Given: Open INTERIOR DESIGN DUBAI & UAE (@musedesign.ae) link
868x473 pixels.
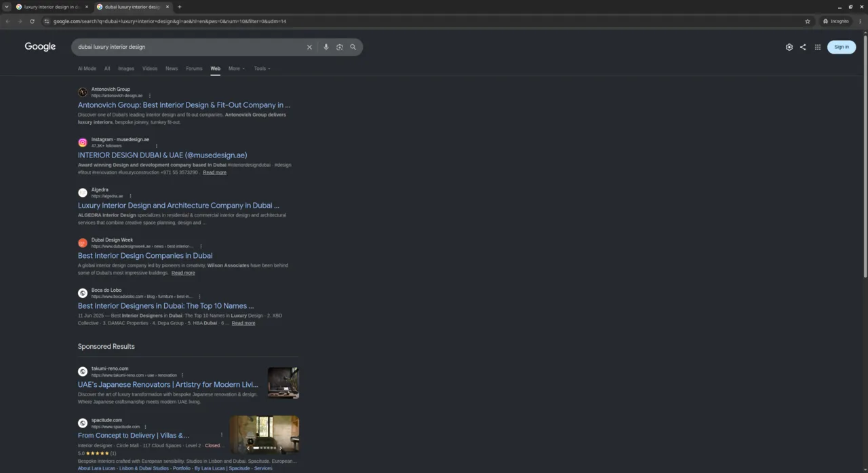Looking at the screenshot, I should 162,155.
